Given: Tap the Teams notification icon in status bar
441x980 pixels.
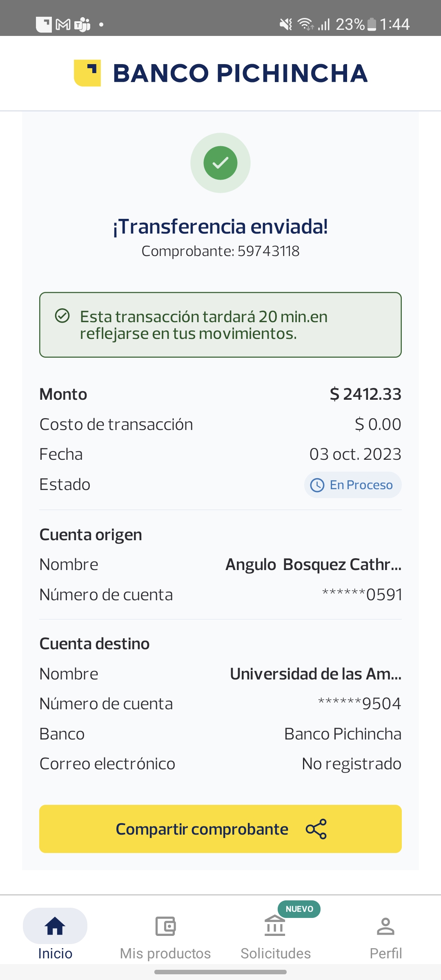Looking at the screenshot, I should (x=82, y=24).
